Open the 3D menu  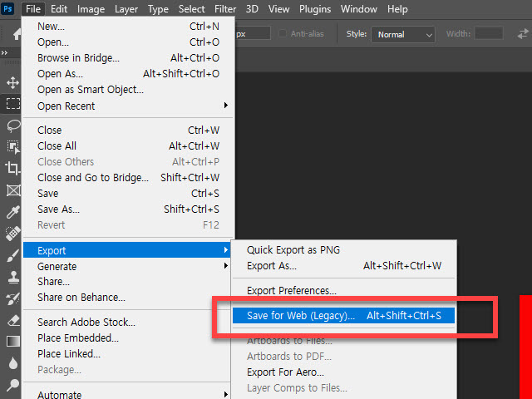tap(252, 9)
